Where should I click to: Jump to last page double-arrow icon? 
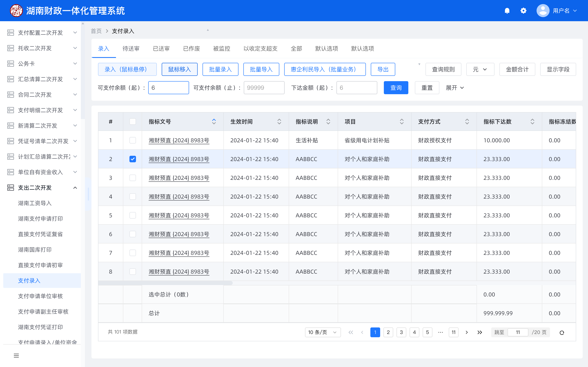(480, 332)
